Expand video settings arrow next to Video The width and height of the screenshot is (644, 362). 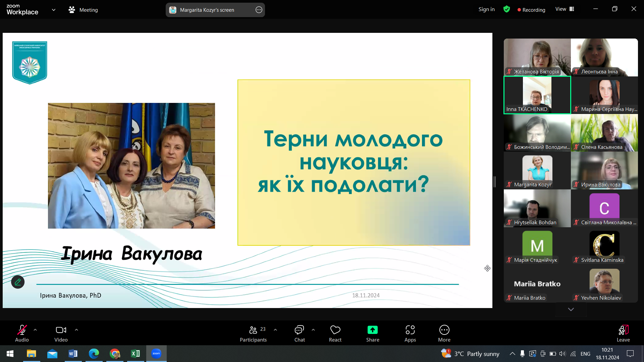tap(76, 330)
